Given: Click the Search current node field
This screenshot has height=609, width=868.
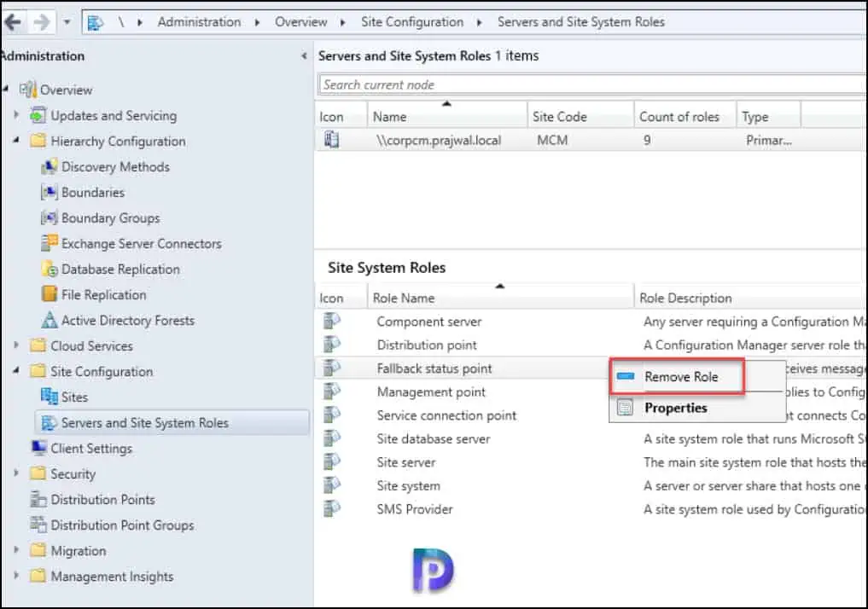Looking at the screenshot, I should [x=592, y=84].
